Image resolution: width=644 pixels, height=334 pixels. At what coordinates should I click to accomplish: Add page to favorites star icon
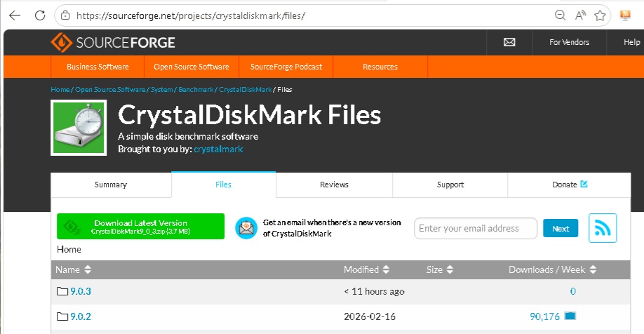coord(600,15)
